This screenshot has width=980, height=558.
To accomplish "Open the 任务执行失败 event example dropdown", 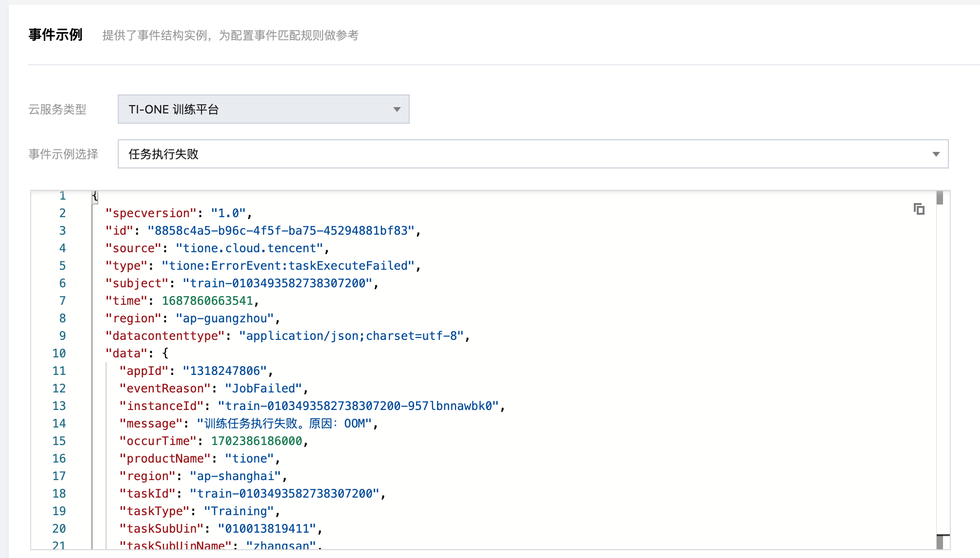I will point(532,154).
